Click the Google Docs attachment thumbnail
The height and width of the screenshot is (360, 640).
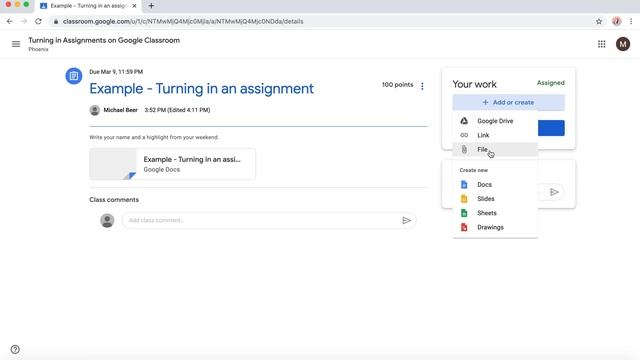(113, 164)
